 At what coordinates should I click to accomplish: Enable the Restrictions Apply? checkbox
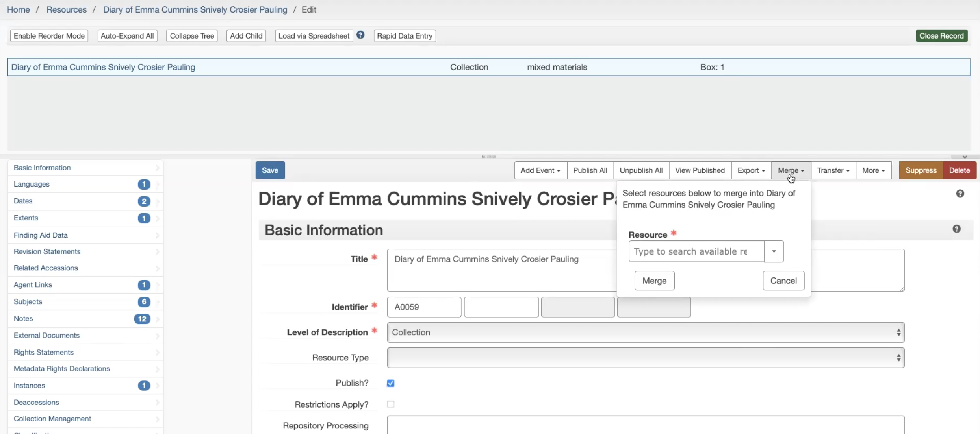coord(390,404)
